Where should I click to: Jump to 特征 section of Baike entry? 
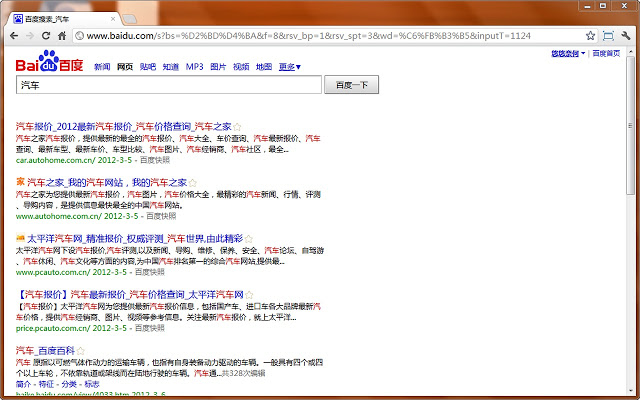tap(46, 384)
